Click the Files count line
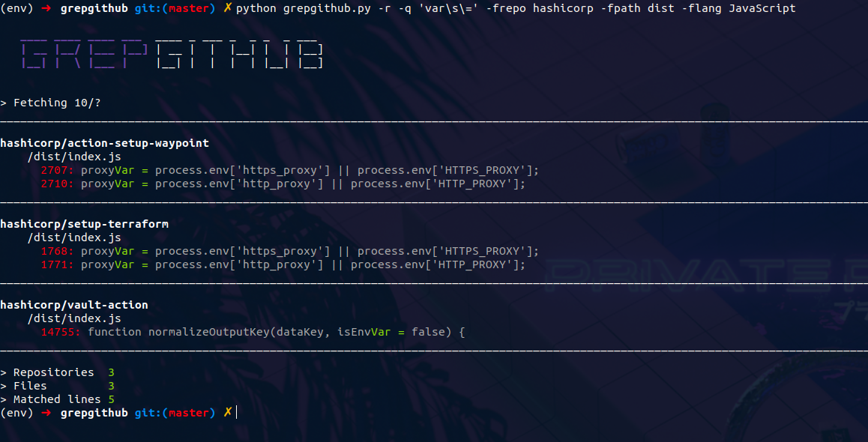Image resolution: width=868 pixels, height=442 pixels. [x=58, y=386]
